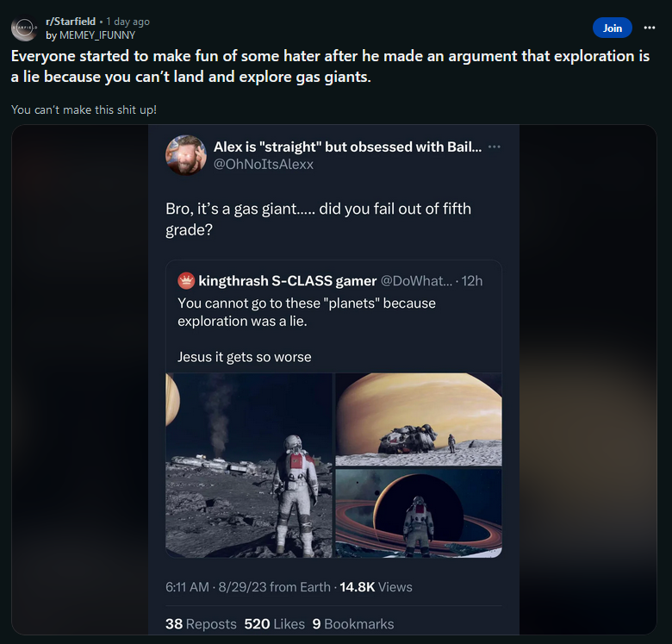Show the 520 Likes list
The height and width of the screenshot is (644, 672).
pos(274,623)
